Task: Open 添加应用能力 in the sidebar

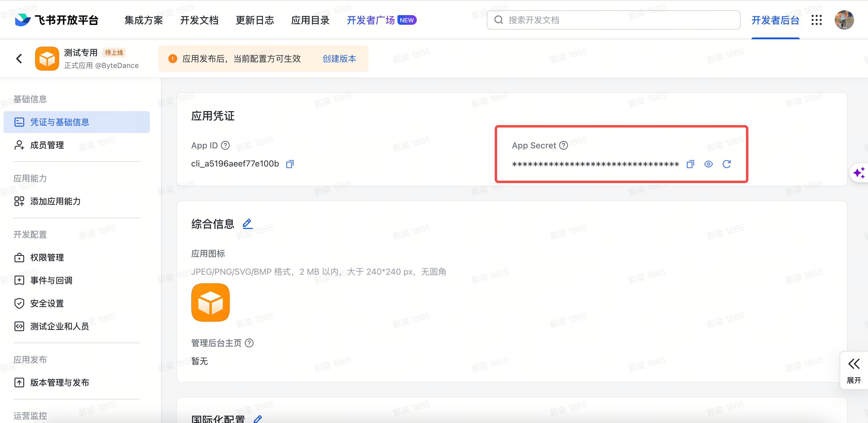Action: tap(76, 201)
